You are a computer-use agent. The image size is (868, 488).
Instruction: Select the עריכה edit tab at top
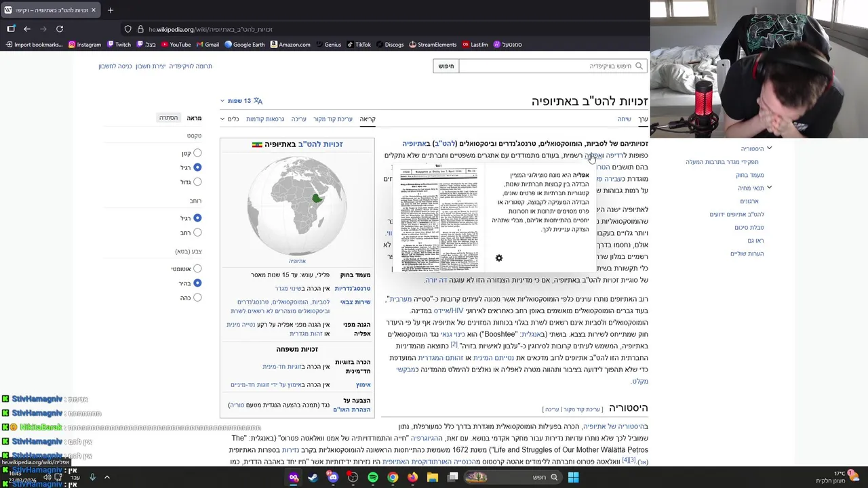pyautogui.click(x=299, y=119)
